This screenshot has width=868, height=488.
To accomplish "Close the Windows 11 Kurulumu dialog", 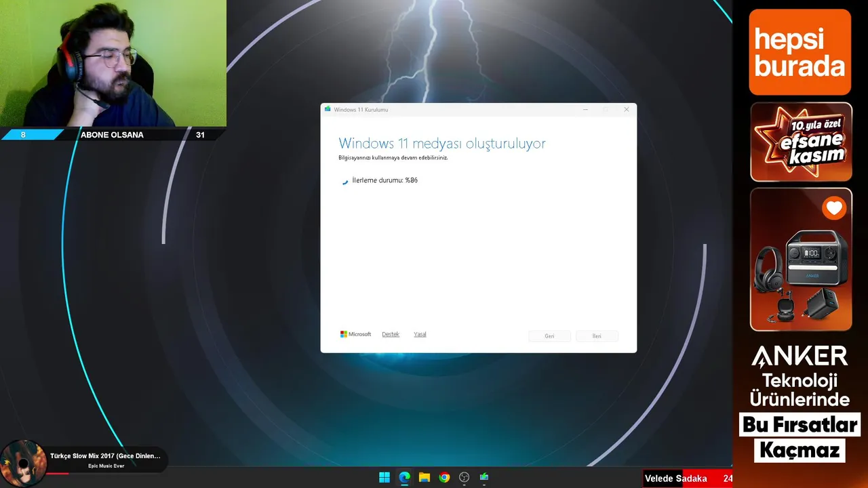I will [x=627, y=109].
